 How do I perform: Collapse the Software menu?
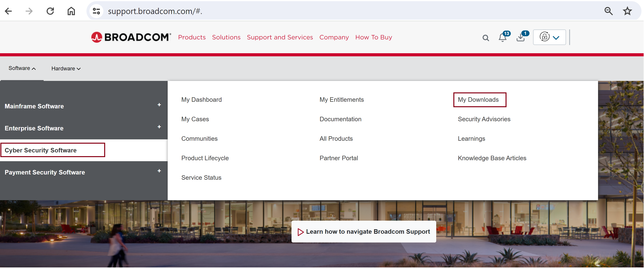(x=22, y=68)
